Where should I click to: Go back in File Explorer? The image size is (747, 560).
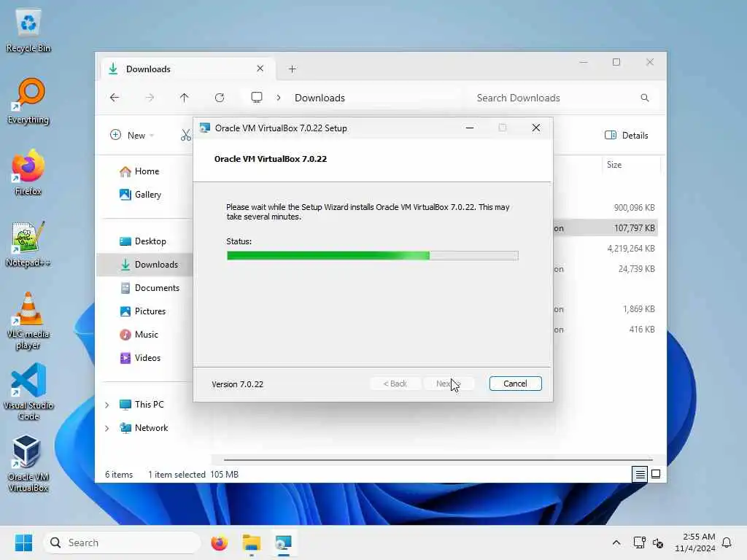point(115,98)
